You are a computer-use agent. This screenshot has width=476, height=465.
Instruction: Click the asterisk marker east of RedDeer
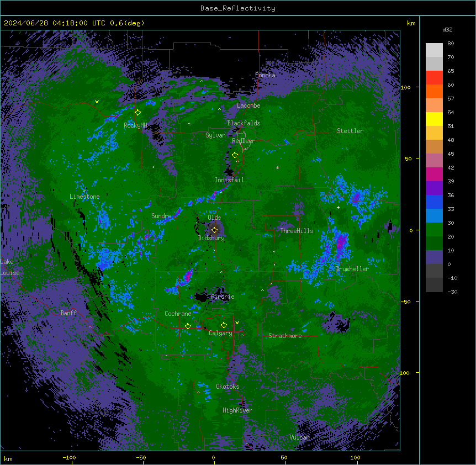[277, 168]
